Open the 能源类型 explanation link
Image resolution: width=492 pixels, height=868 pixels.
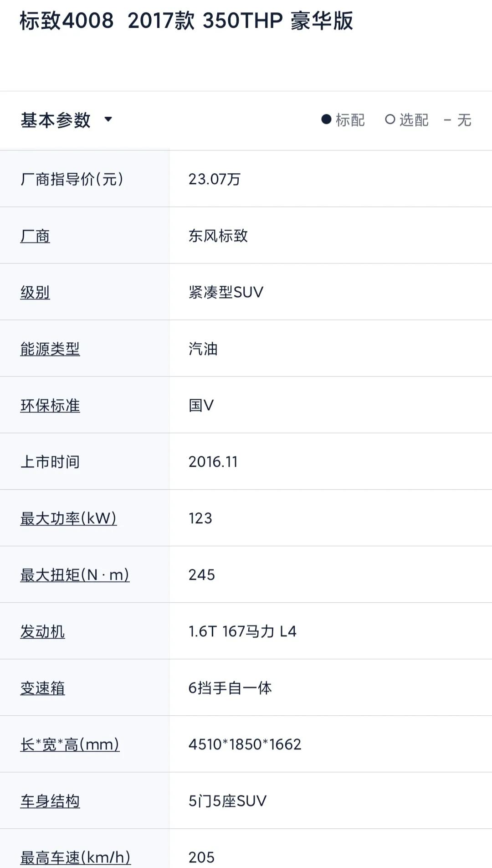pos(50,348)
